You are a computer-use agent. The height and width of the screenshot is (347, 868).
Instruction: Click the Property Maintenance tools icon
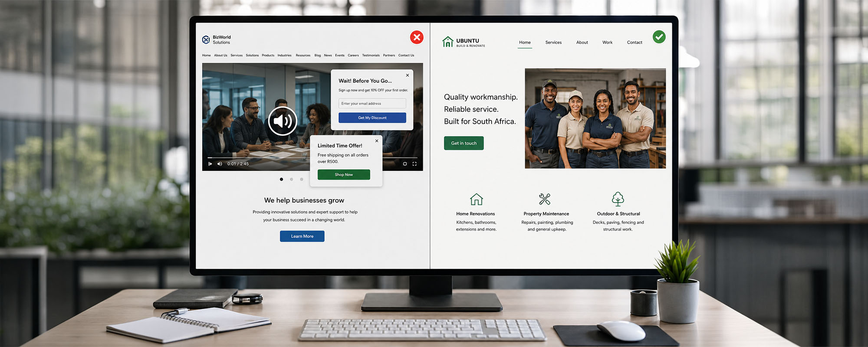point(545,199)
